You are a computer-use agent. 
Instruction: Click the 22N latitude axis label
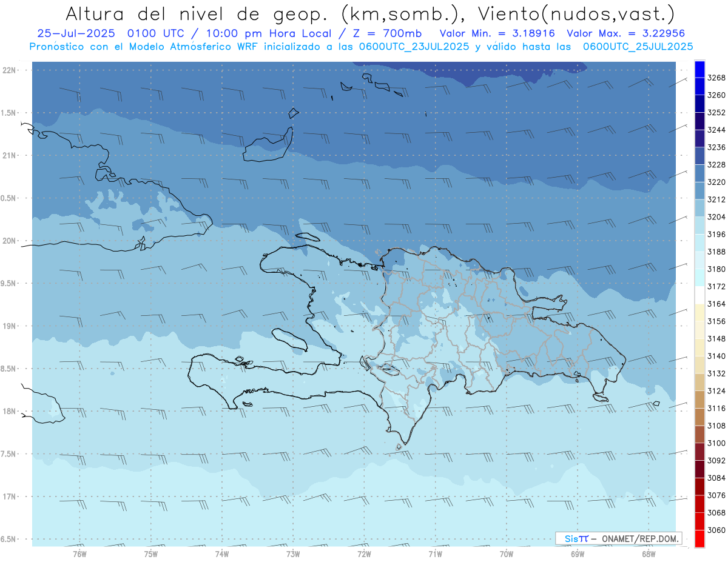coord(10,70)
